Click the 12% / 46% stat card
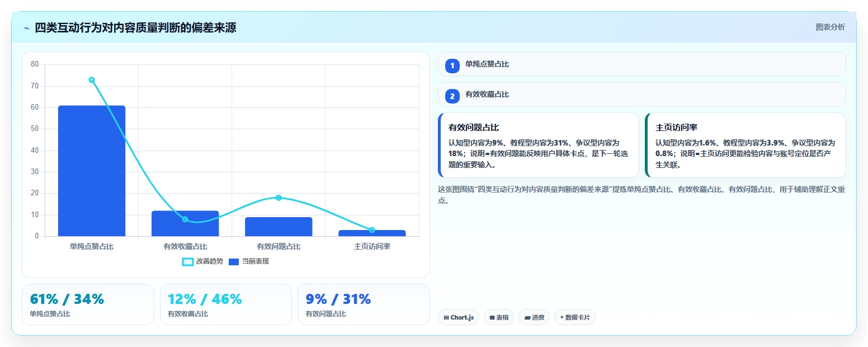Image resolution: width=868 pixels, height=347 pixels. tap(226, 304)
